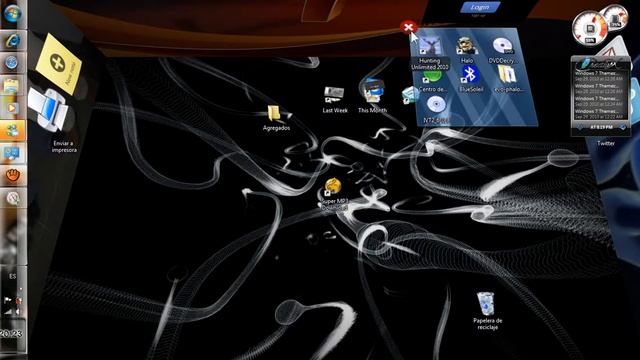Select the small memory gauge gadget
The width and height of the screenshot is (640, 360).
tap(616, 18)
